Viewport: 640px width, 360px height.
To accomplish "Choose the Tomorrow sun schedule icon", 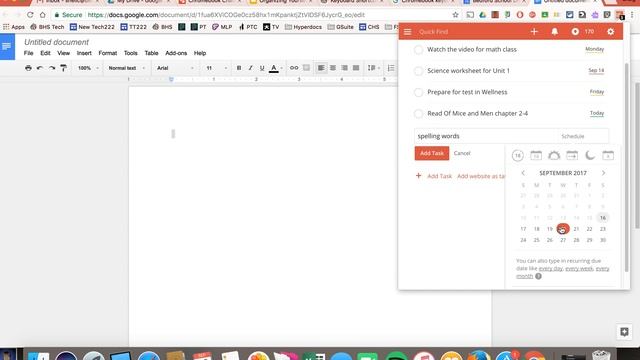I will (x=554, y=156).
